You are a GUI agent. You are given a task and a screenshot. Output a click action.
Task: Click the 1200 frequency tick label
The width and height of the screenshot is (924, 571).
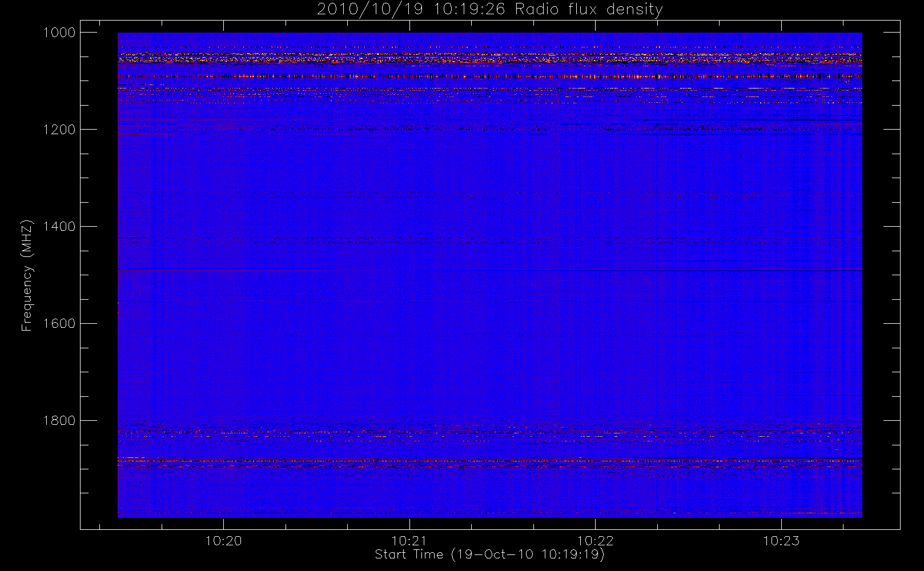[59, 130]
